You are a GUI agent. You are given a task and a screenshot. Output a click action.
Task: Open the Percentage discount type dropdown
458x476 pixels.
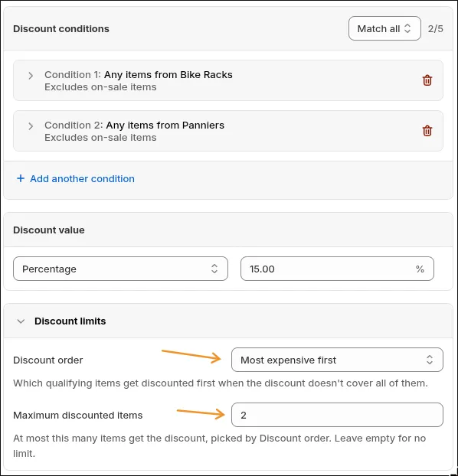120,269
